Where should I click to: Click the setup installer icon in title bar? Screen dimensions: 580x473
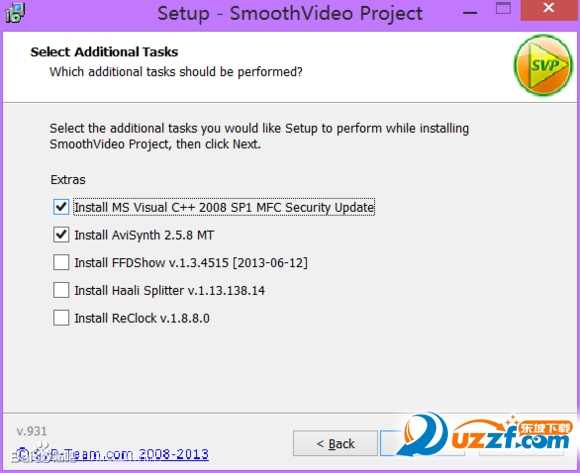(15, 13)
